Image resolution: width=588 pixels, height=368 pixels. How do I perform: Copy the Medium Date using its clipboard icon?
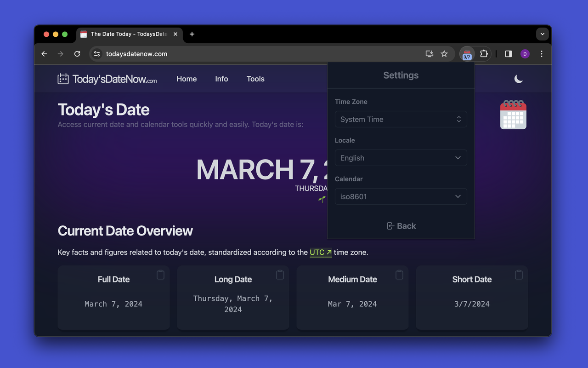(399, 275)
